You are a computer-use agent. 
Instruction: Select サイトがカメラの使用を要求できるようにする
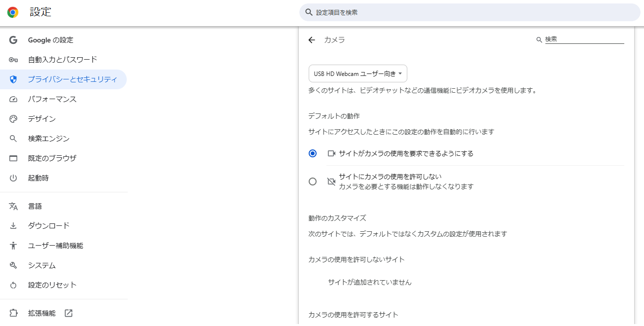coord(312,153)
